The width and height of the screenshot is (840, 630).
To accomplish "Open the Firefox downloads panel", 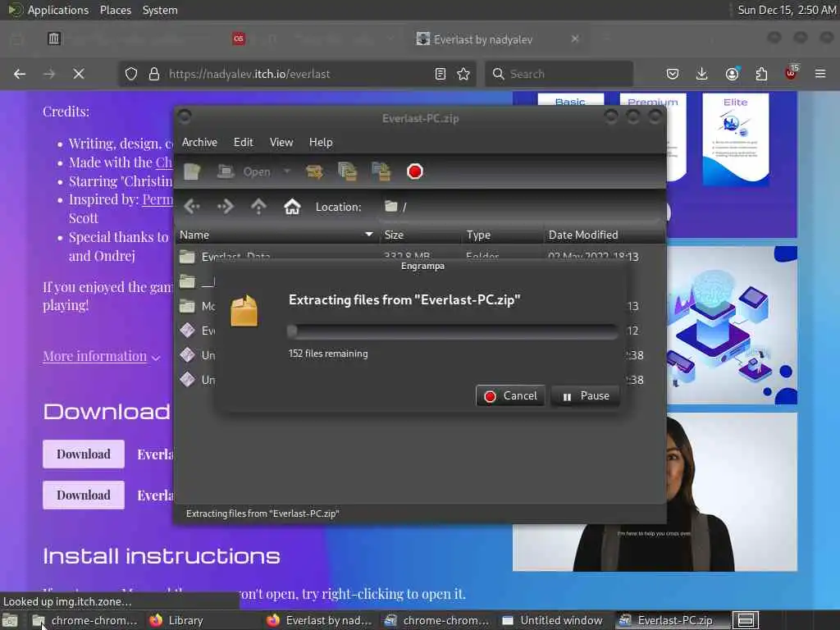I will [702, 74].
